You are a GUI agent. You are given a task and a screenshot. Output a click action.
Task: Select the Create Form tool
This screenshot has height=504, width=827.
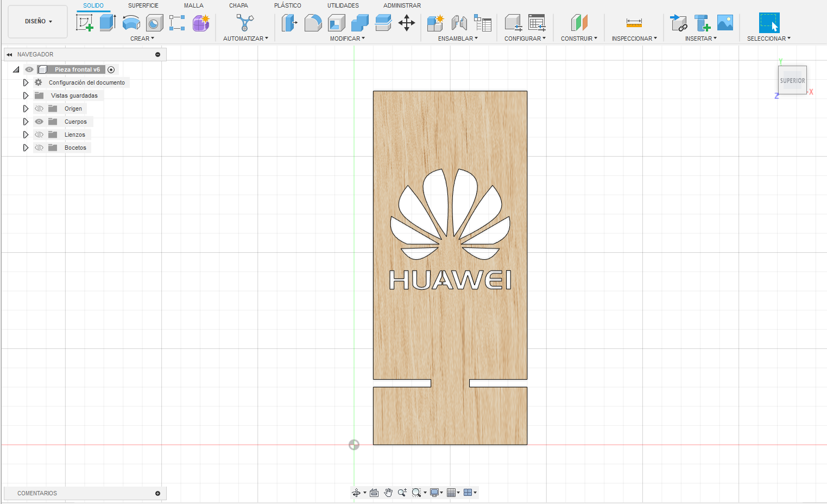coord(201,23)
